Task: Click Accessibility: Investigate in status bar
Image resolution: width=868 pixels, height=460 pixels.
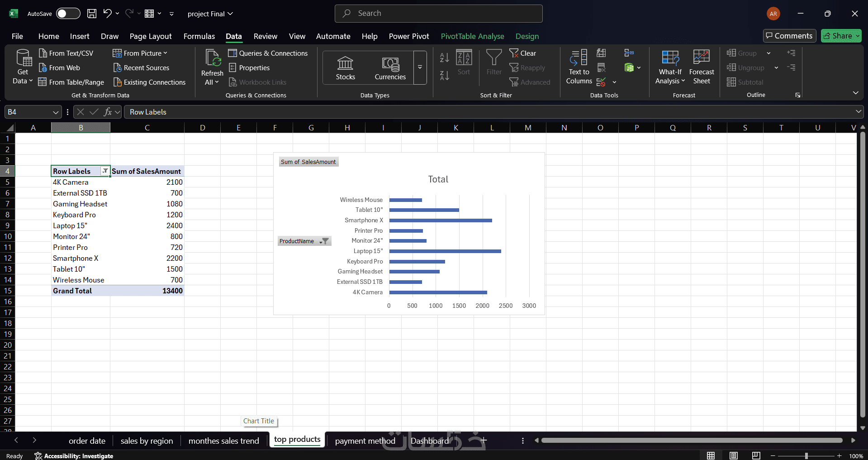Action: [74, 456]
